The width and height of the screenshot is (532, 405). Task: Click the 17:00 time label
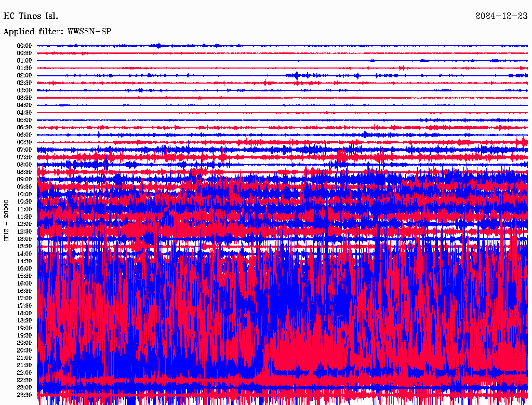(x=24, y=298)
